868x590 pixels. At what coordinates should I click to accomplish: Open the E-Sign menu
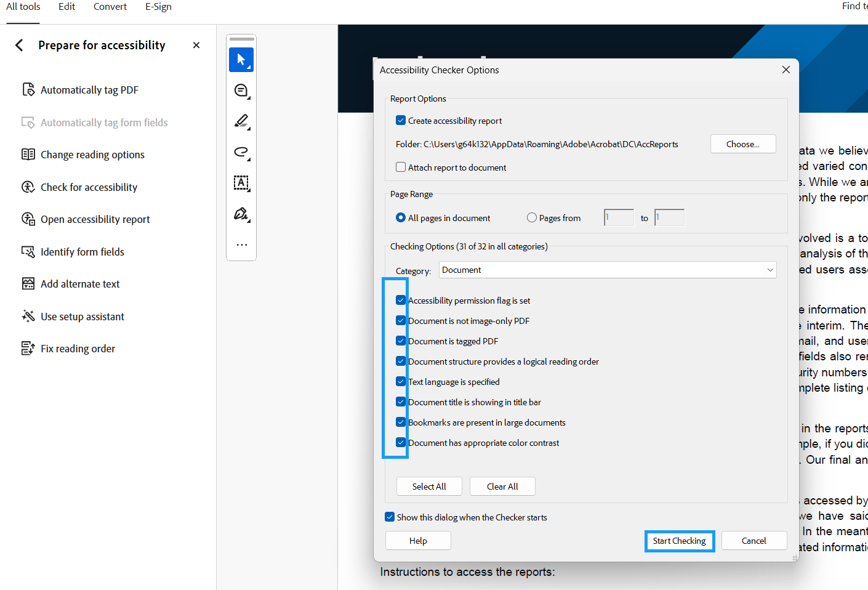pos(158,7)
